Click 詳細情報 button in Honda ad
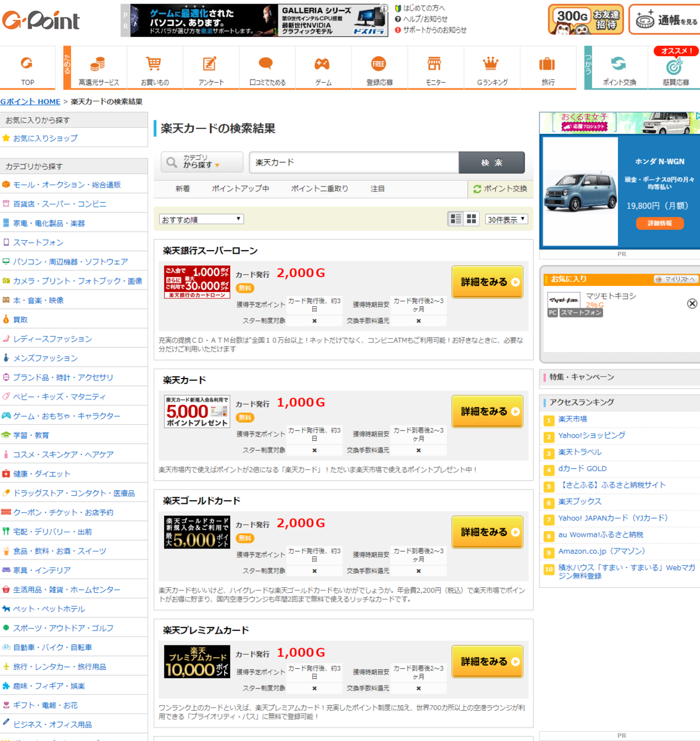This screenshot has height=741, width=700. (659, 224)
